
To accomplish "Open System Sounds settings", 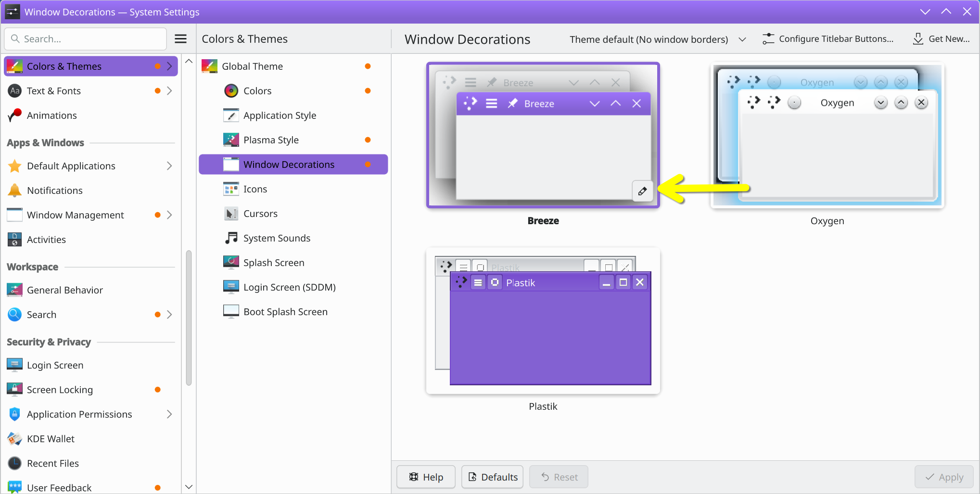I will tap(293, 238).
